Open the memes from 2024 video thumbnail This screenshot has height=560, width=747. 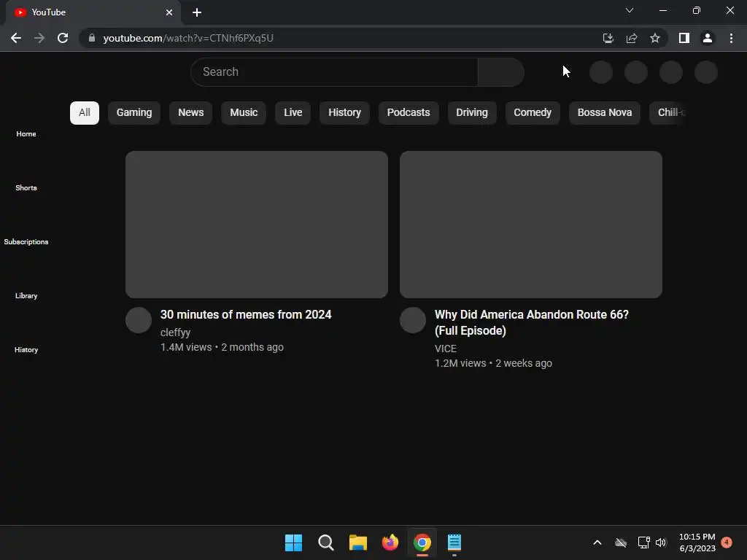coord(257,225)
